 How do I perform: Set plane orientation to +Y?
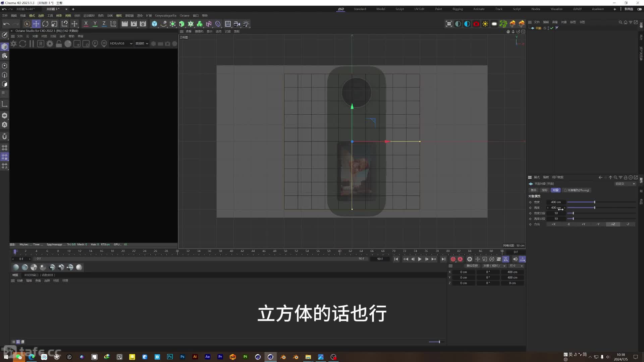(x=583, y=224)
